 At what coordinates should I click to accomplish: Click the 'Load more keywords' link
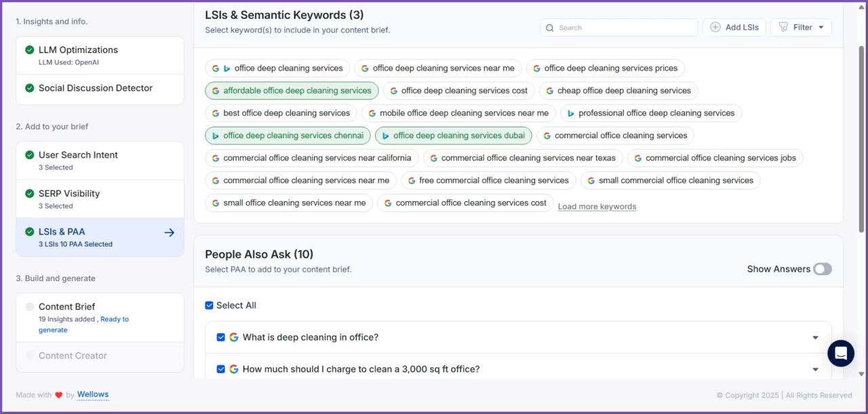point(597,207)
